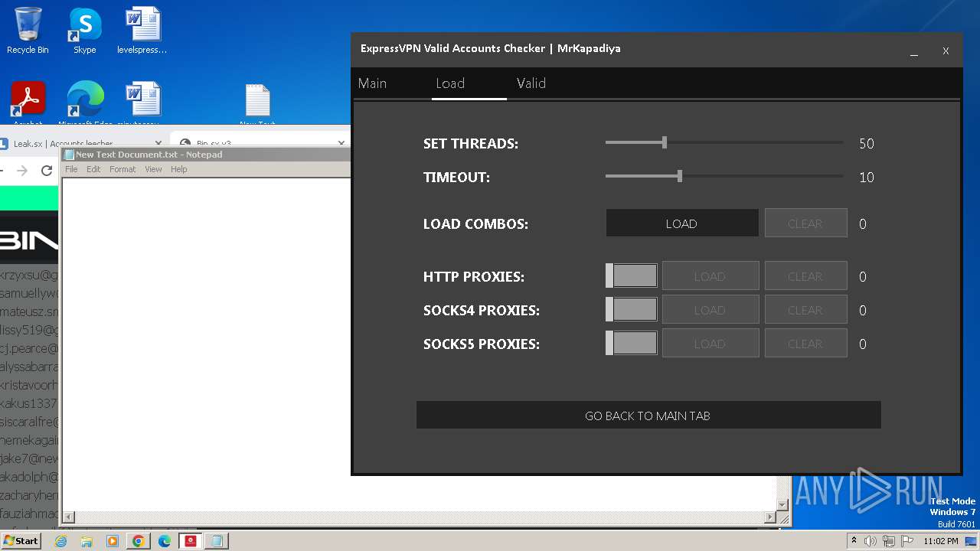Open Notepad Edit menu
The image size is (980, 551).
click(93, 169)
